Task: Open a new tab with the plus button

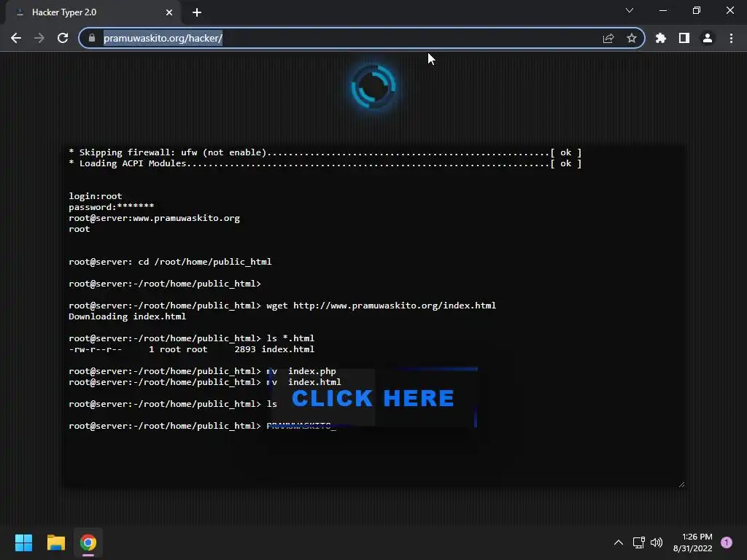Action: pos(197,12)
